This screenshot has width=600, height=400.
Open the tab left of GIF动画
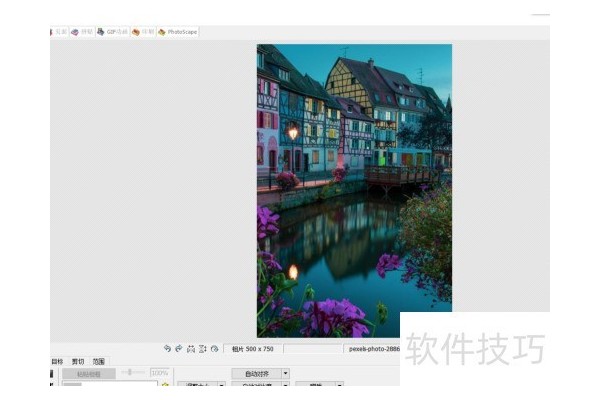(x=82, y=32)
